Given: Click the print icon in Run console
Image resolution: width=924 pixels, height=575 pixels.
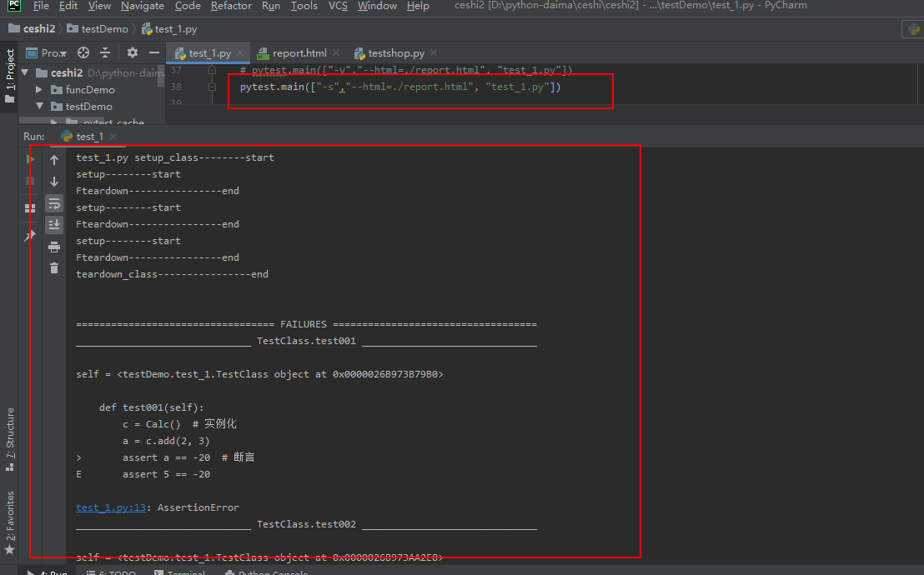Looking at the screenshot, I should (54, 247).
